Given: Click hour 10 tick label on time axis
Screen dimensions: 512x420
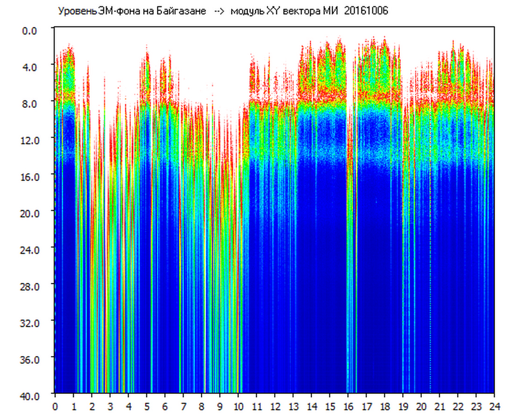Looking at the screenshot, I should 238,406.
